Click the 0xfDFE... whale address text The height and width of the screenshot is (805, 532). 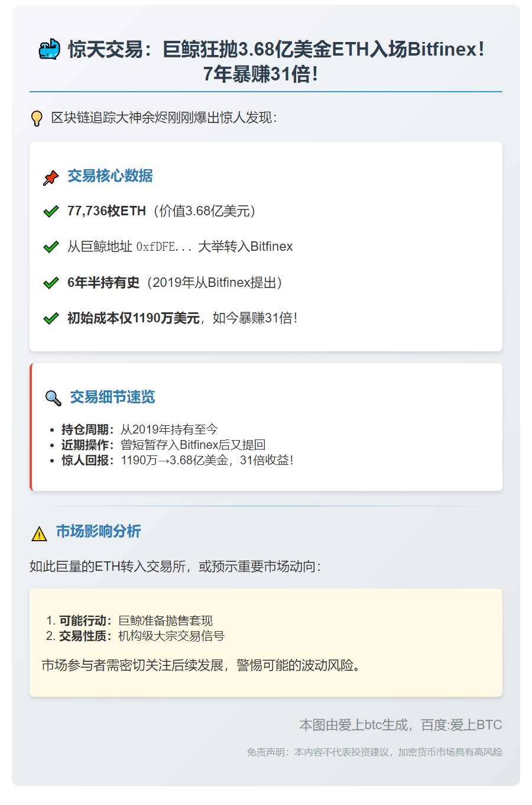164,247
